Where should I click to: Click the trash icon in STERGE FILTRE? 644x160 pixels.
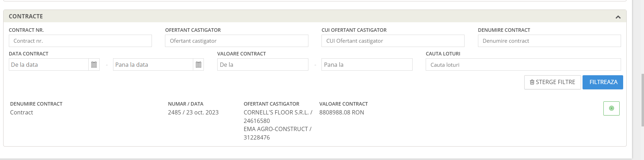click(532, 82)
